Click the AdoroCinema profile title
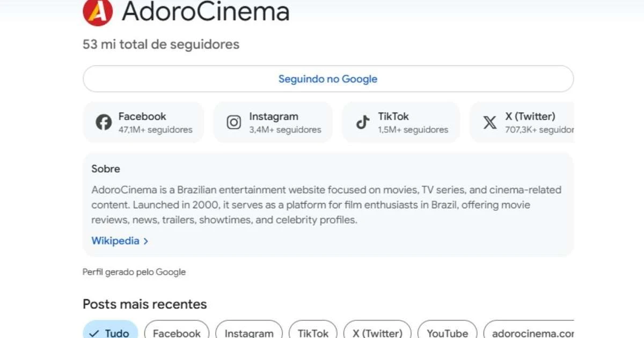 click(206, 12)
